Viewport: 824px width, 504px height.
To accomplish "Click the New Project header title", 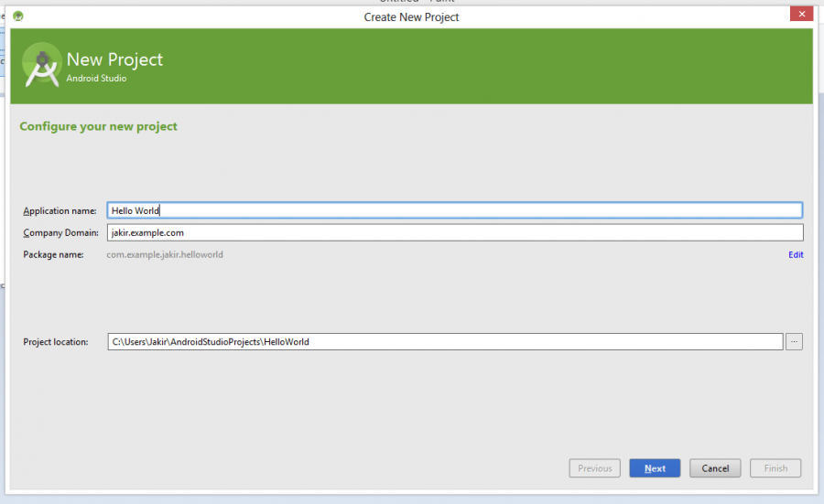I will (114, 59).
